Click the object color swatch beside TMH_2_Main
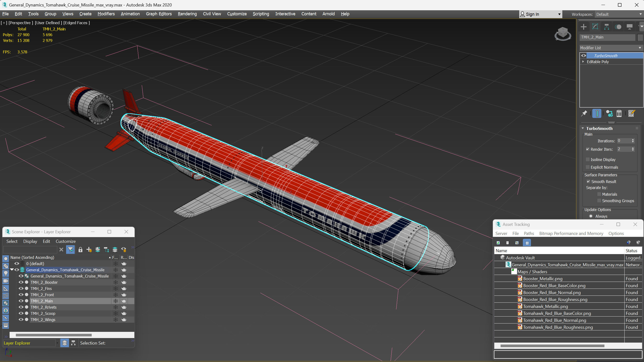 640,37
